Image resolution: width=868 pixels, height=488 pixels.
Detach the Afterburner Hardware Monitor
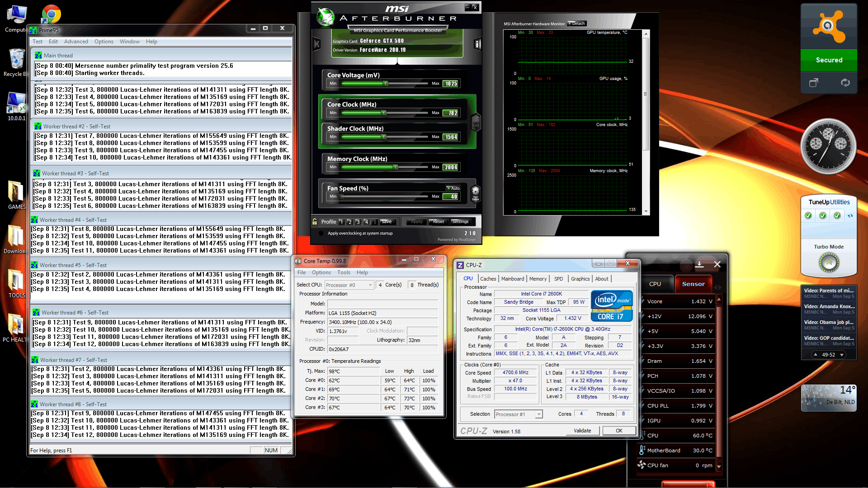(577, 23)
